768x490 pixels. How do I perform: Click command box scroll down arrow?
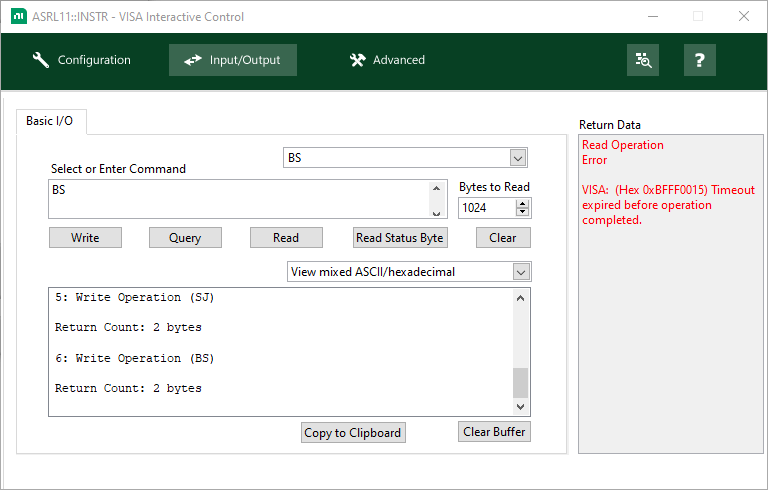(436, 213)
